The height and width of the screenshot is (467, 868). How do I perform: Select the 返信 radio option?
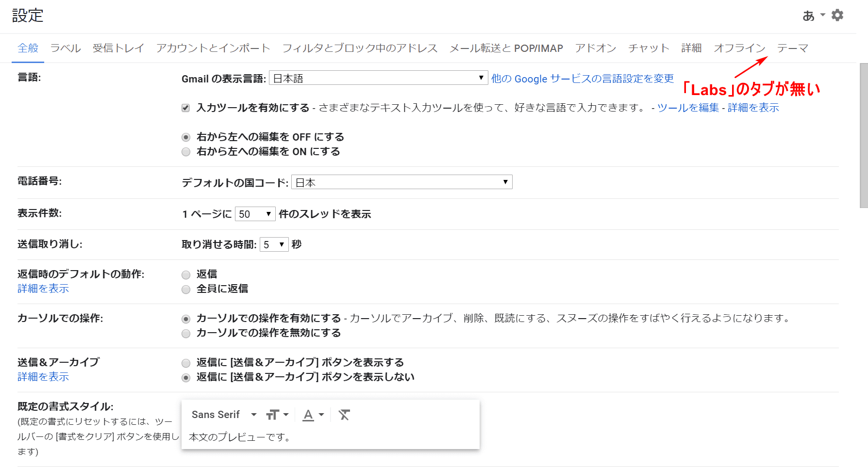(x=185, y=275)
